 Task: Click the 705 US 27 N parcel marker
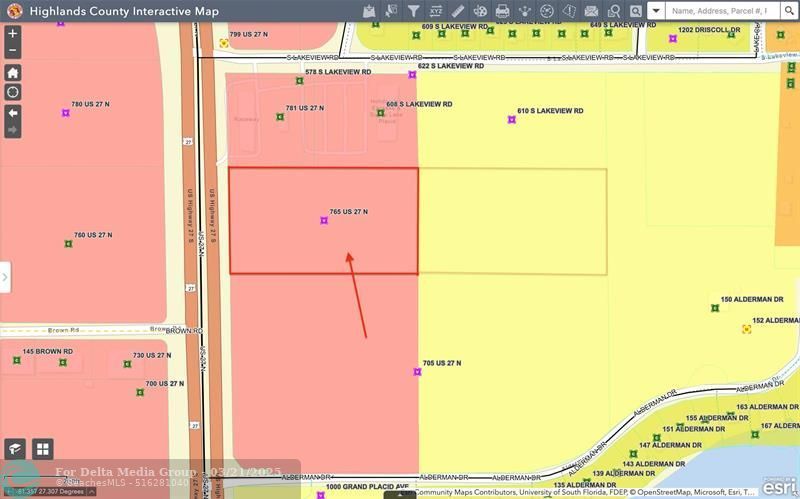click(417, 372)
